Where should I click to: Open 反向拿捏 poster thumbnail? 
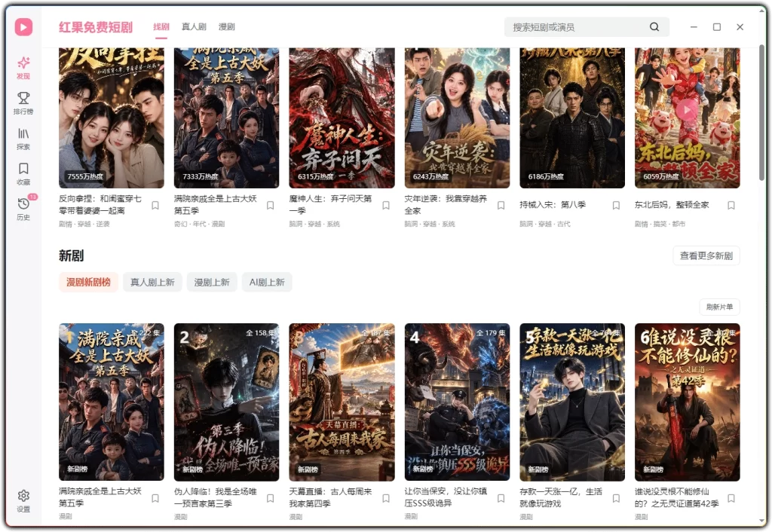pos(112,118)
